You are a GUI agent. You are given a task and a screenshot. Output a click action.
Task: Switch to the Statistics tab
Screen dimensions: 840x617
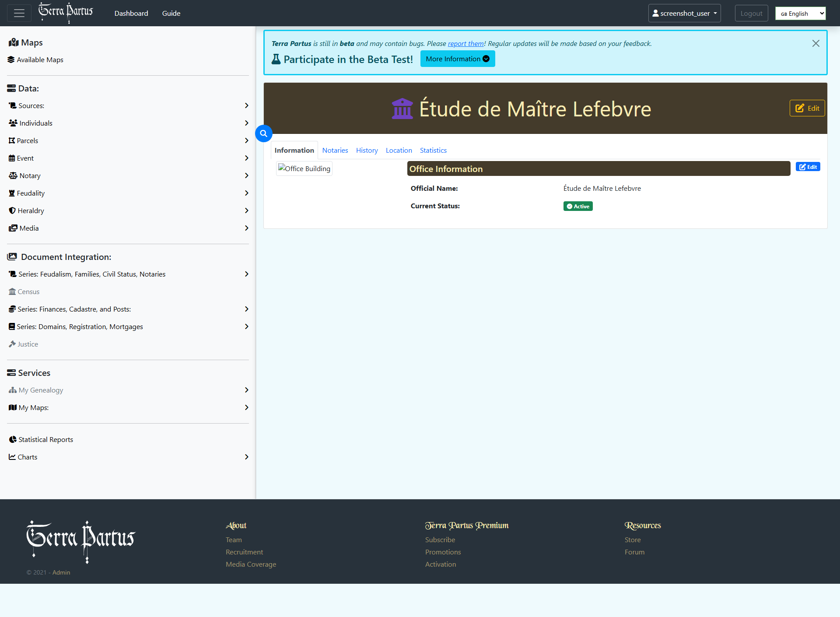tap(433, 150)
